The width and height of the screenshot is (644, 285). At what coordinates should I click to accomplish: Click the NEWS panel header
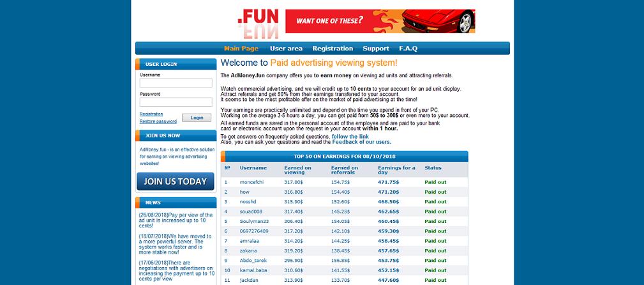click(x=176, y=203)
